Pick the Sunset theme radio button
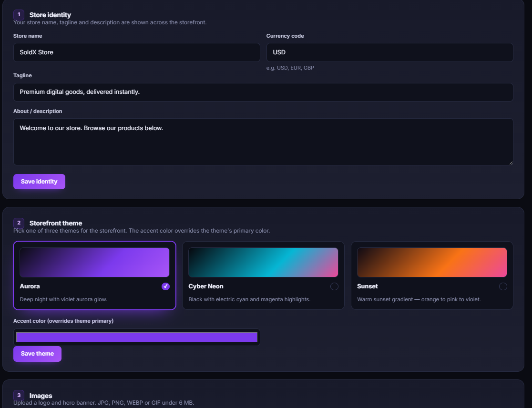 pos(503,286)
